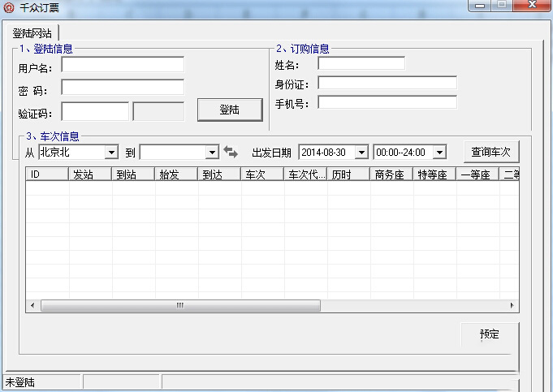Click the app icon in title bar
Viewport: 553px width, 392px height.
tap(8, 8)
